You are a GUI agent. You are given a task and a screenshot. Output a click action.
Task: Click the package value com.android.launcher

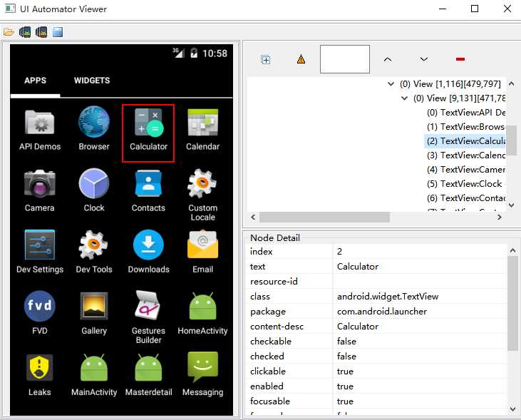point(382,312)
